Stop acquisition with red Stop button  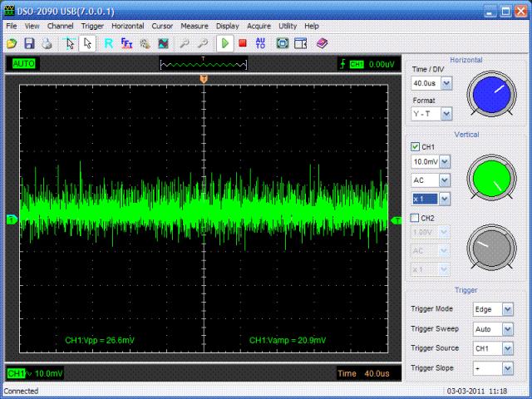(242, 42)
